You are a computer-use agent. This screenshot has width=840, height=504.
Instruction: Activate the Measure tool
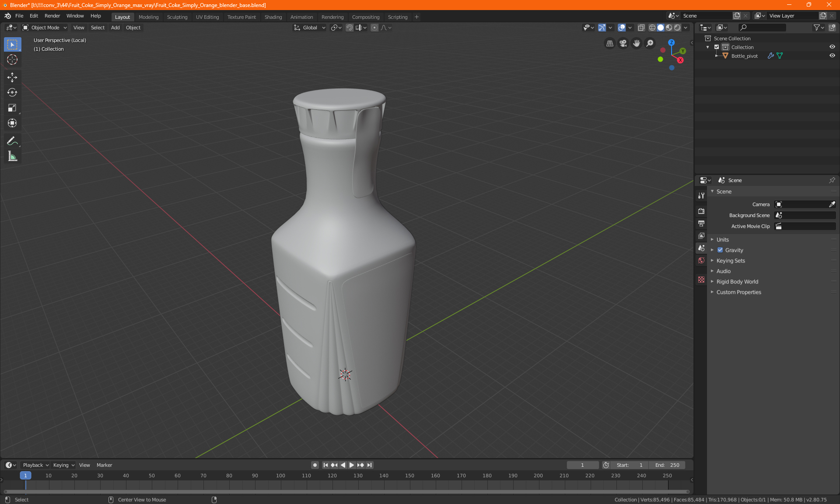pos(12,156)
